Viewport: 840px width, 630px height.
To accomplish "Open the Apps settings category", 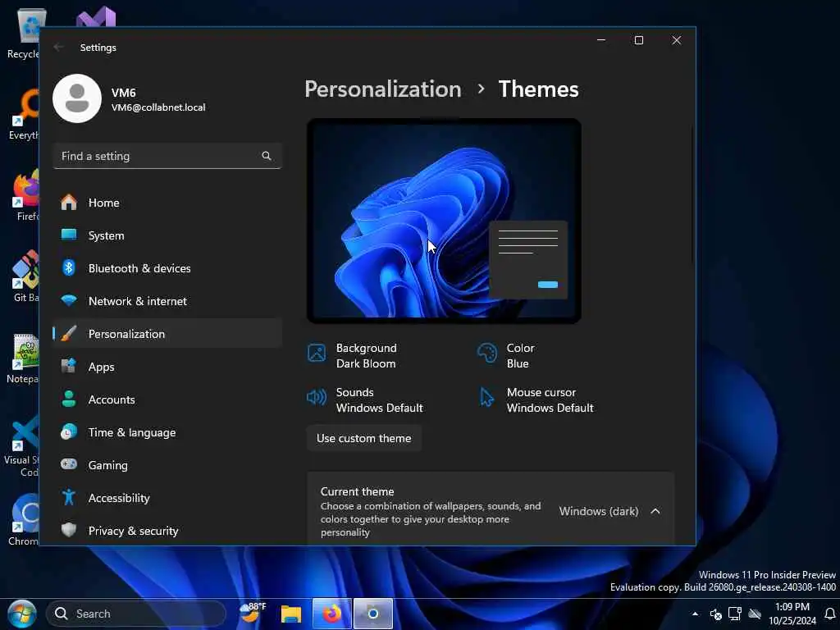I will tap(167, 367).
